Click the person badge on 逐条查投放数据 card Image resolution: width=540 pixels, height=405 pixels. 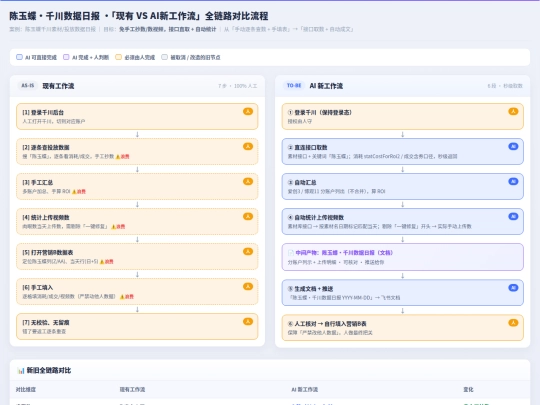pyautogui.click(x=248, y=147)
